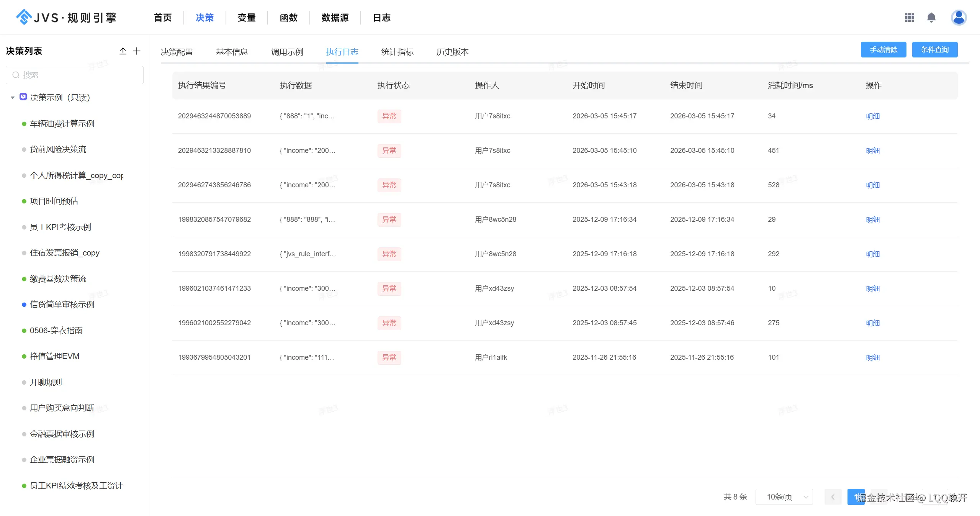This screenshot has width=980, height=516.
Task: Open the 10条/页 page size dropdown
Action: (x=784, y=497)
